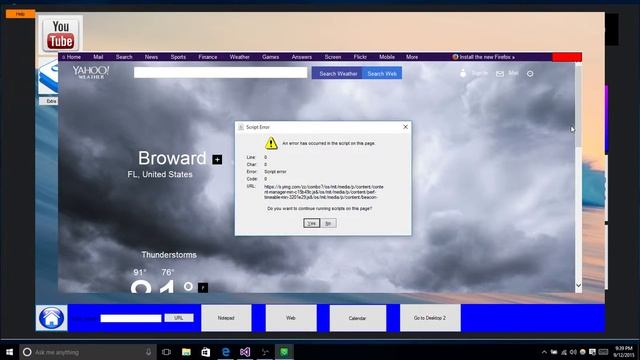Click the red button at the top right

567,57
